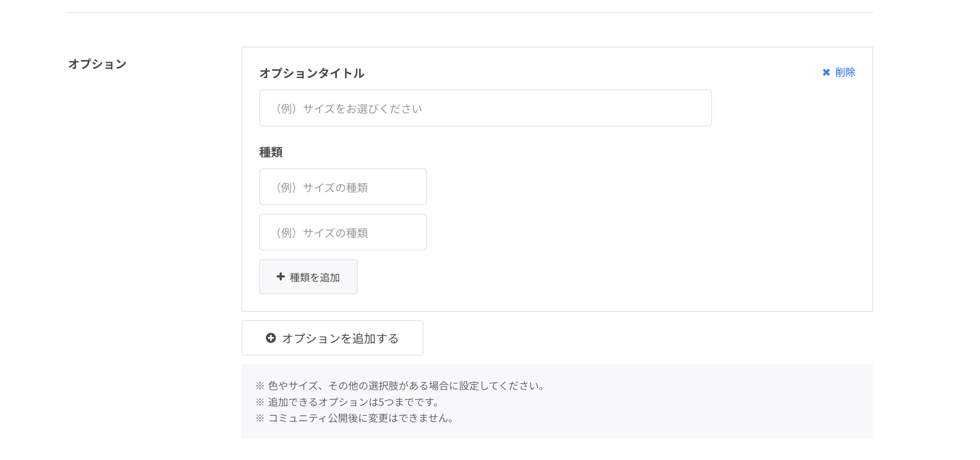Image resolution: width=980 pixels, height=460 pixels.
Task: Click the first サイズの種類 input field
Action: point(343,187)
